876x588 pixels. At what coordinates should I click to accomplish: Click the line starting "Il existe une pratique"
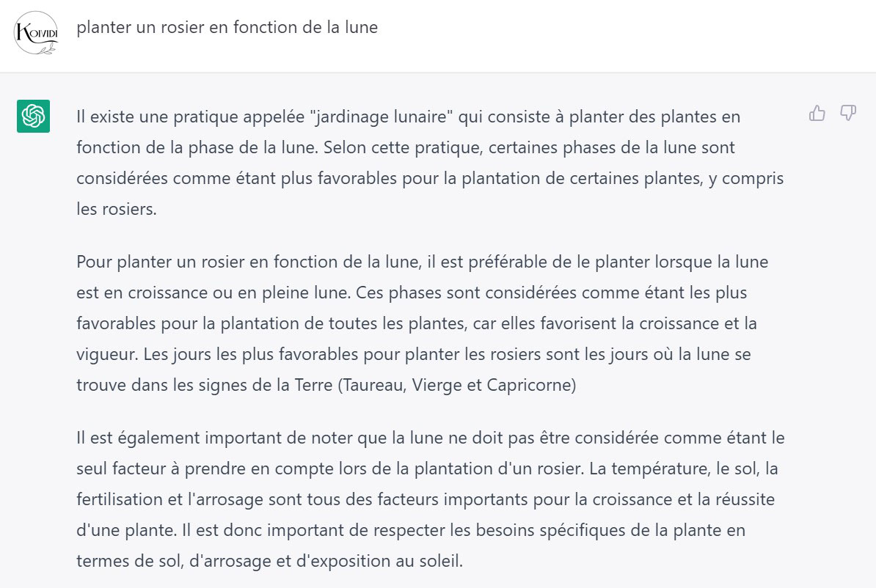408,117
